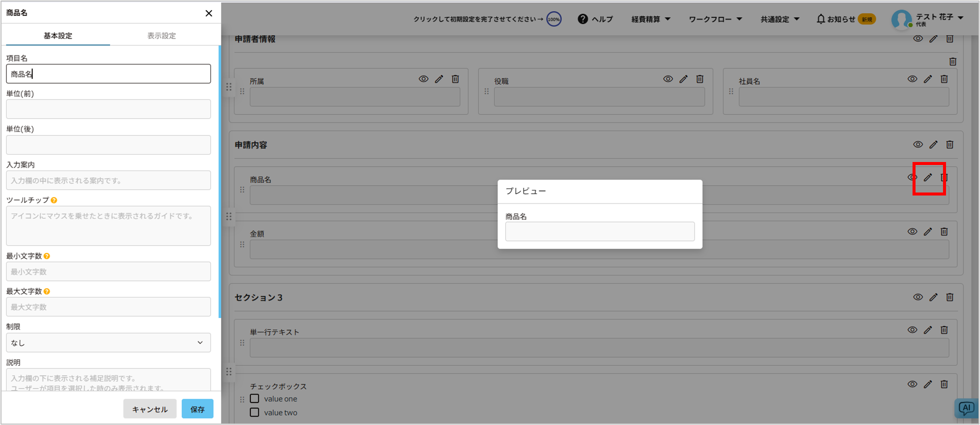Viewport: 980px width, 425px height.
Task: Expand the 制限 dropdown showing なし
Action: click(x=108, y=343)
